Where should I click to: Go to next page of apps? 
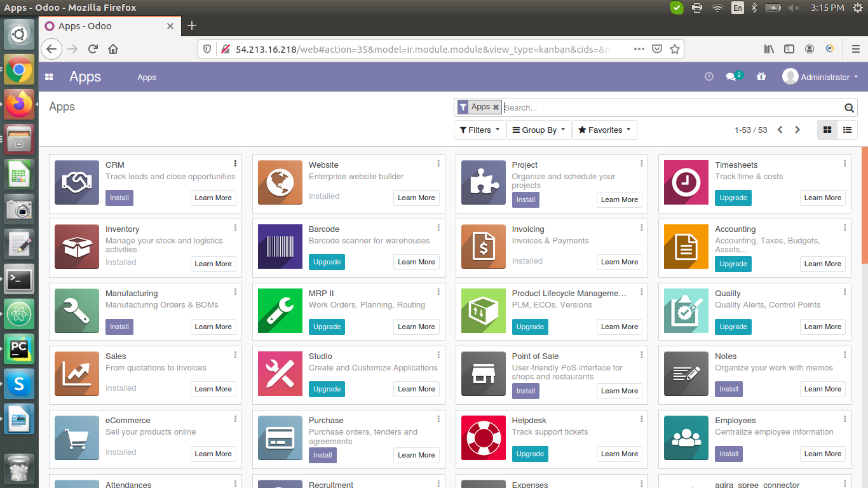[797, 130]
